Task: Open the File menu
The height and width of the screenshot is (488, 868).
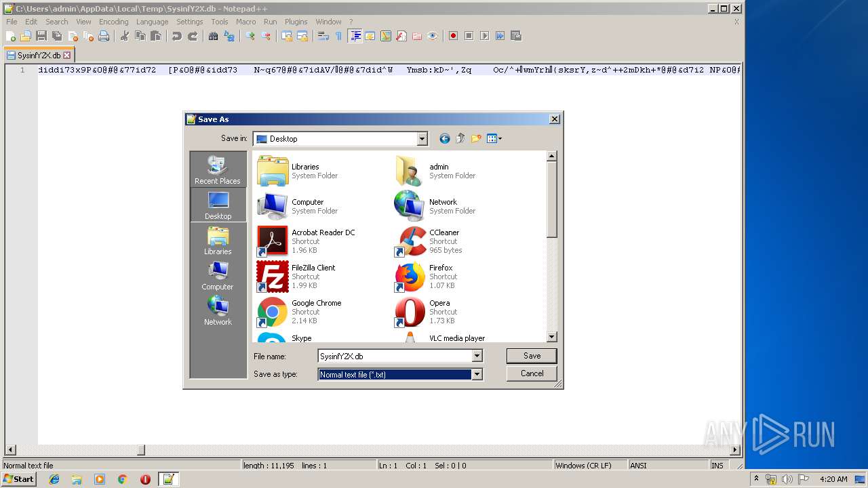Action: (x=12, y=22)
